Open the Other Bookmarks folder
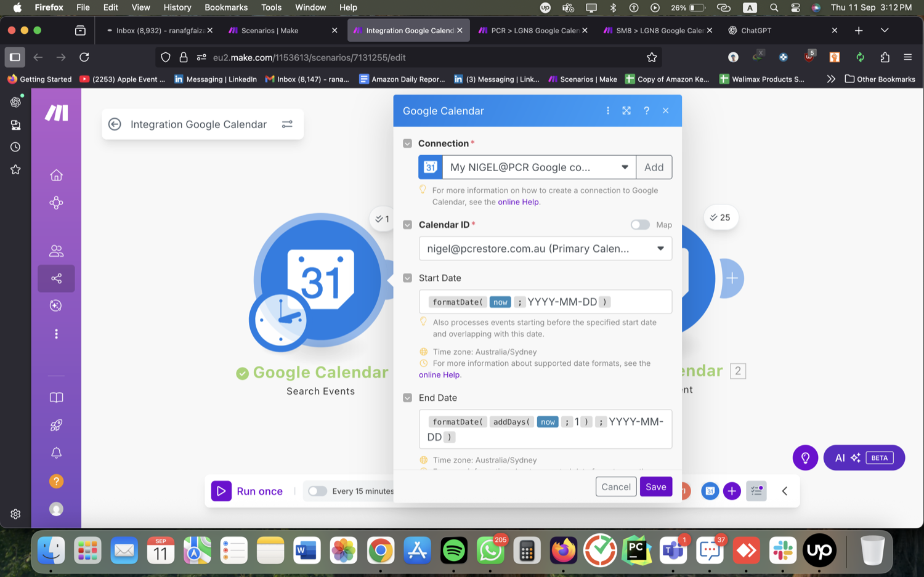The height and width of the screenshot is (577, 924). [x=880, y=79]
